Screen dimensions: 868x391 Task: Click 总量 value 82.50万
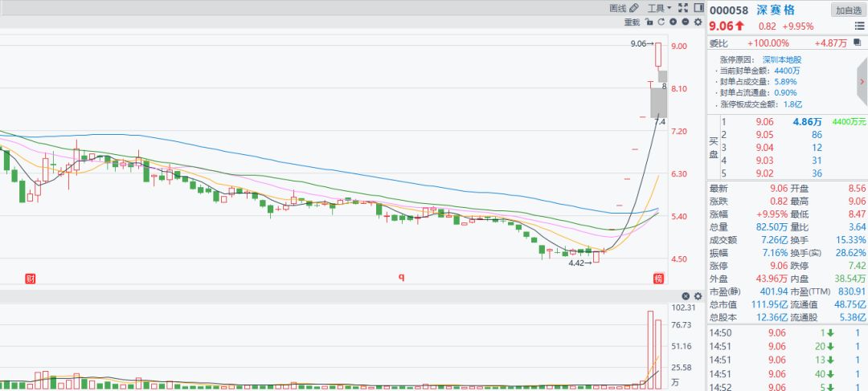click(x=771, y=226)
